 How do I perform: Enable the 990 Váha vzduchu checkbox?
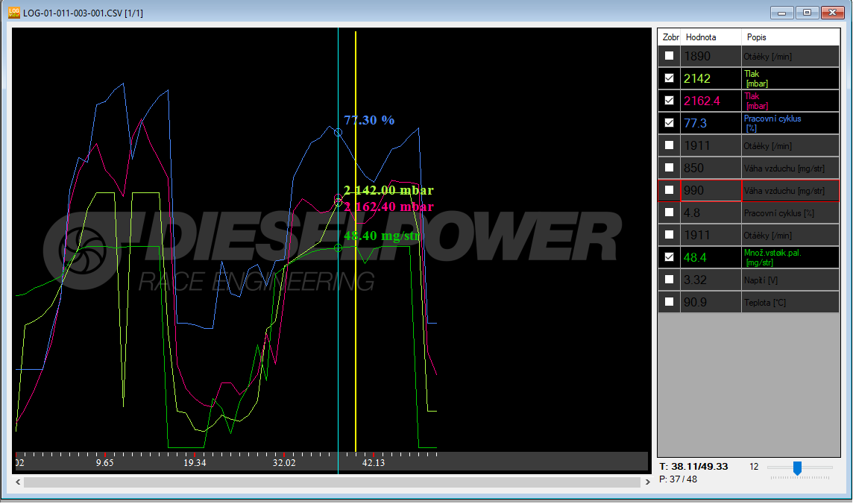point(669,190)
